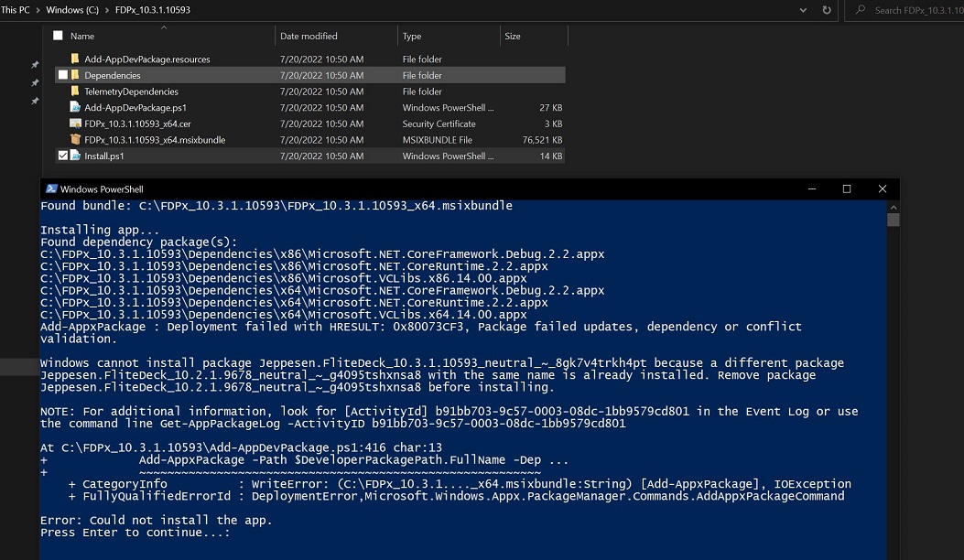Screen dimensions: 964x560
Task: Select This PC in the breadcrumb bar
Action: click(16, 10)
